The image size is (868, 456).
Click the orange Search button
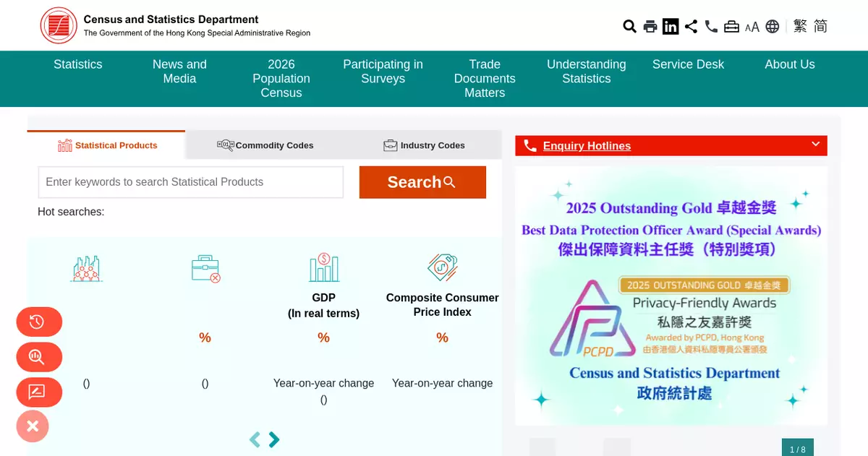422,182
